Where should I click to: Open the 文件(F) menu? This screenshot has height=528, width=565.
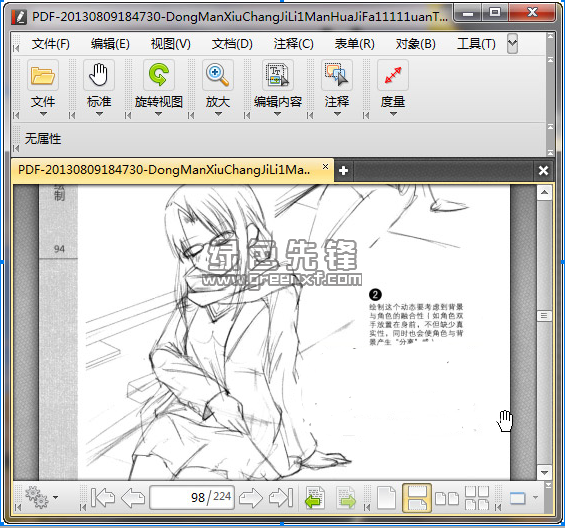[x=50, y=44]
